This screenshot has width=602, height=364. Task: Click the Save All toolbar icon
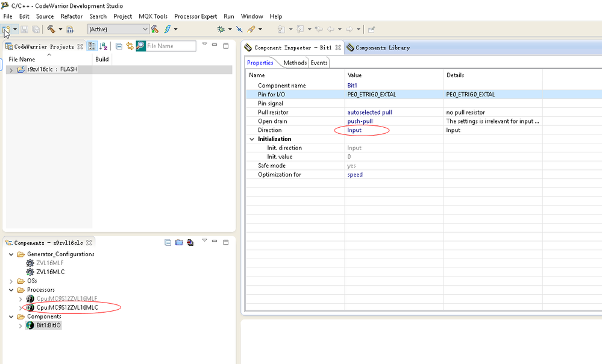tap(36, 29)
